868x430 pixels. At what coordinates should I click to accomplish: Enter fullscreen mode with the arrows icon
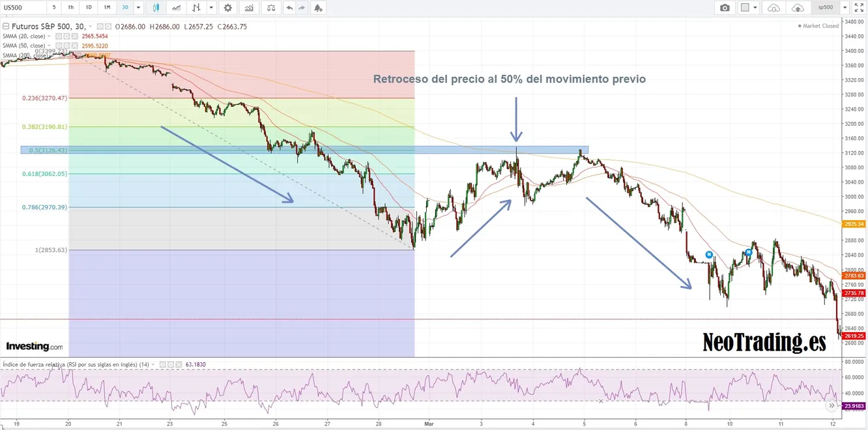[858, 8]
